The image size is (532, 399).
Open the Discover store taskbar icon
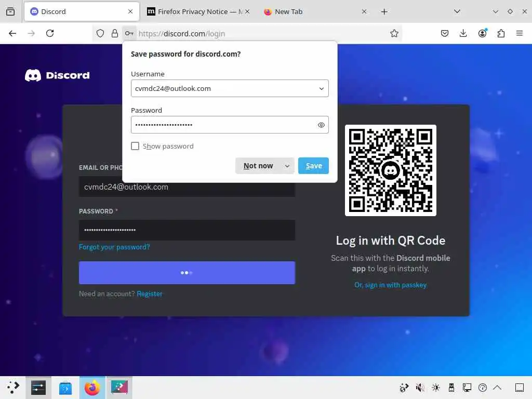pos(65,388)
